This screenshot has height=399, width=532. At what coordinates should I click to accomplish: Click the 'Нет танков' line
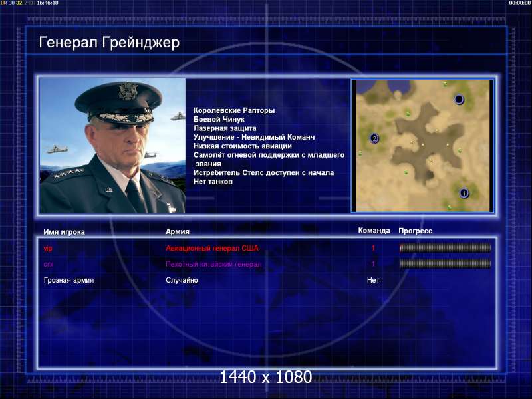pyautogui.click(x=213, y=182)
